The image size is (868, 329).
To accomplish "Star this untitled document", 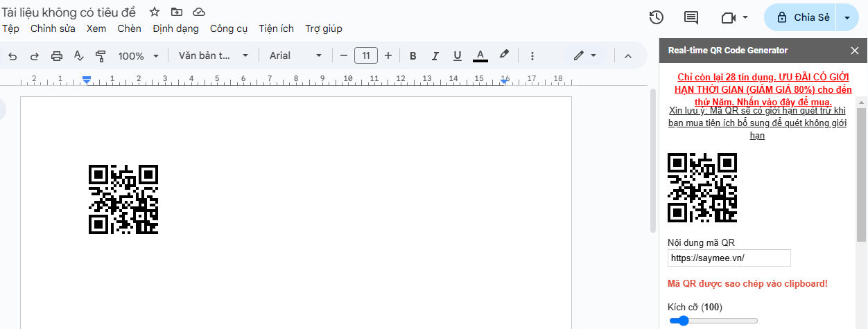I will [x=155, y=12].
